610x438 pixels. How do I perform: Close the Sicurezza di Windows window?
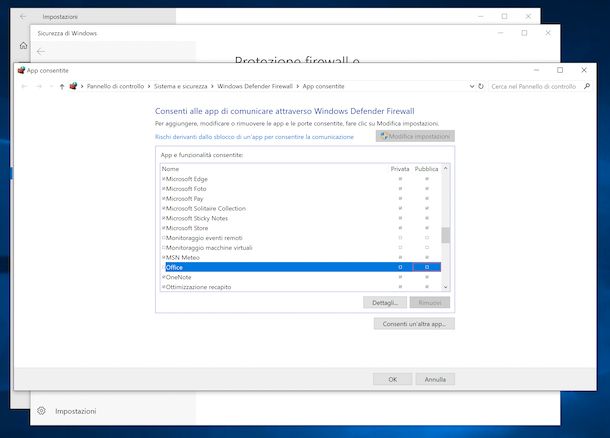pyautogui.click(x=548, y=33)
